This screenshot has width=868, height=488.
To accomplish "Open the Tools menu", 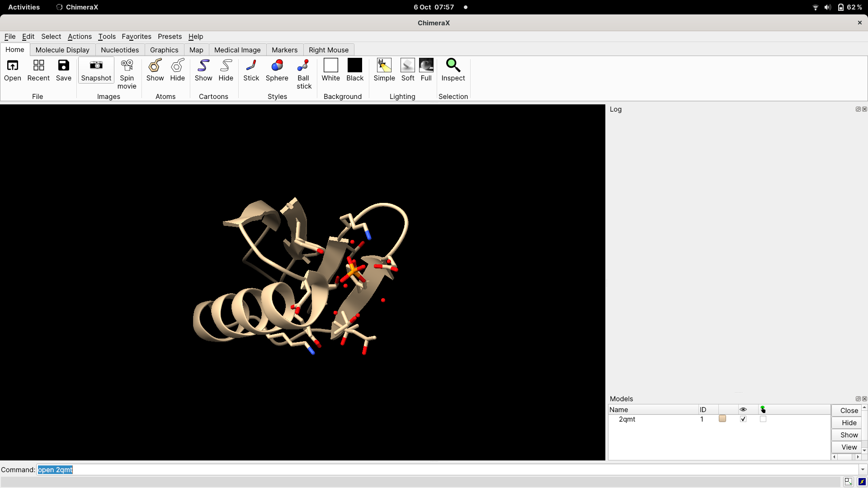I will [x=107, y=37].
